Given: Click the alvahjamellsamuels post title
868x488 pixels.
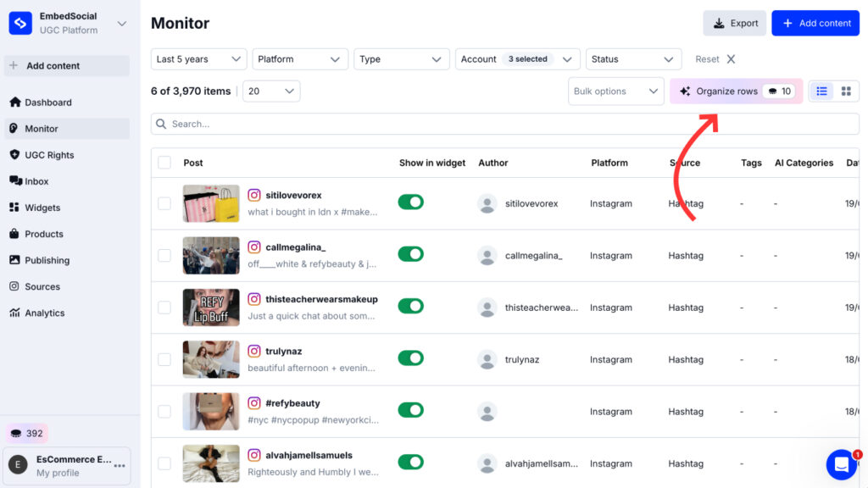Looking at the screenshot, I should point(309,455).
